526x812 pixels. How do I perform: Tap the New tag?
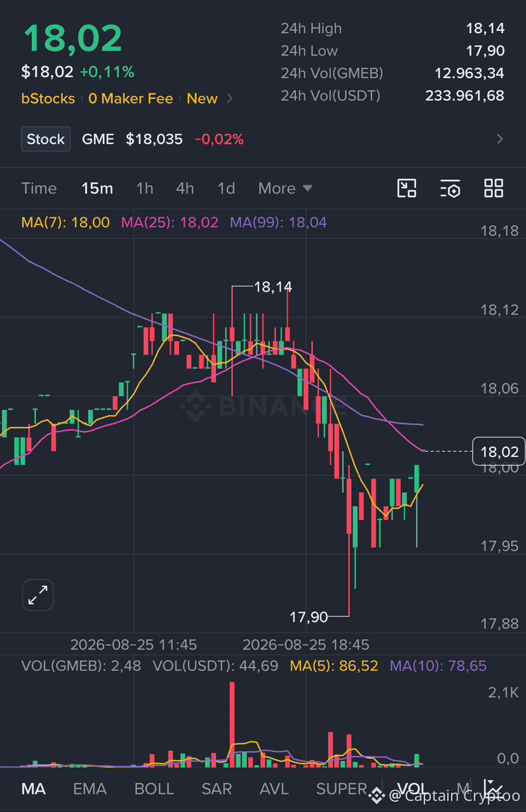click(202, 98)
